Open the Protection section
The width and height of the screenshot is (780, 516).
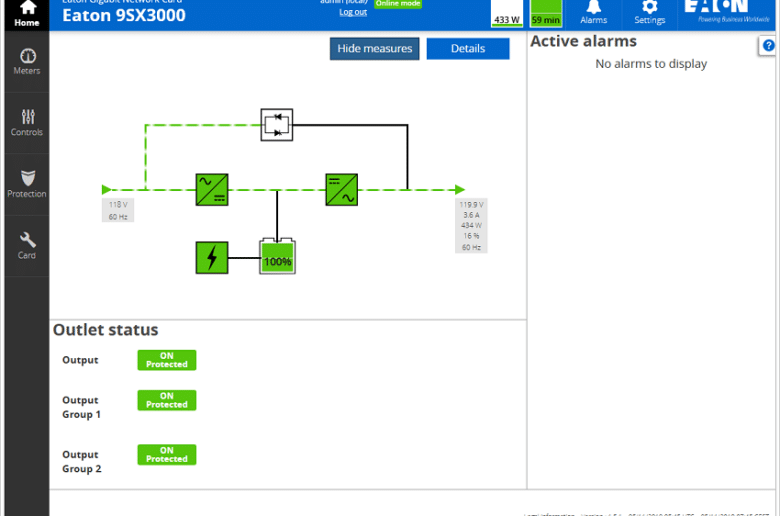(27, 185)
